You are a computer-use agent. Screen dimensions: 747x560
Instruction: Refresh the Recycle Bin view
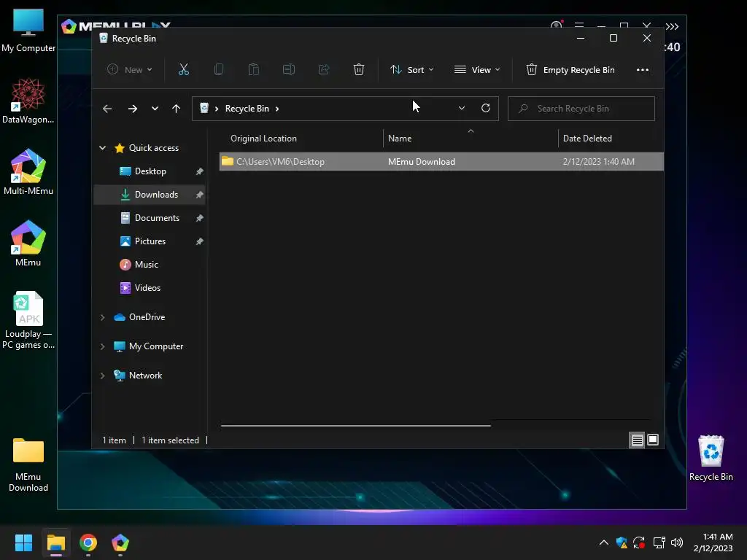[x=485, y=108]
